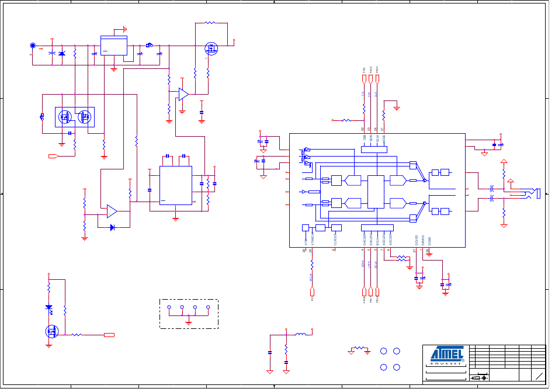The height and width of the screenshot is (392, 555).
Task: Click the projection symbol in the title block
Action: pyautogui.click(x=479, y=378)
